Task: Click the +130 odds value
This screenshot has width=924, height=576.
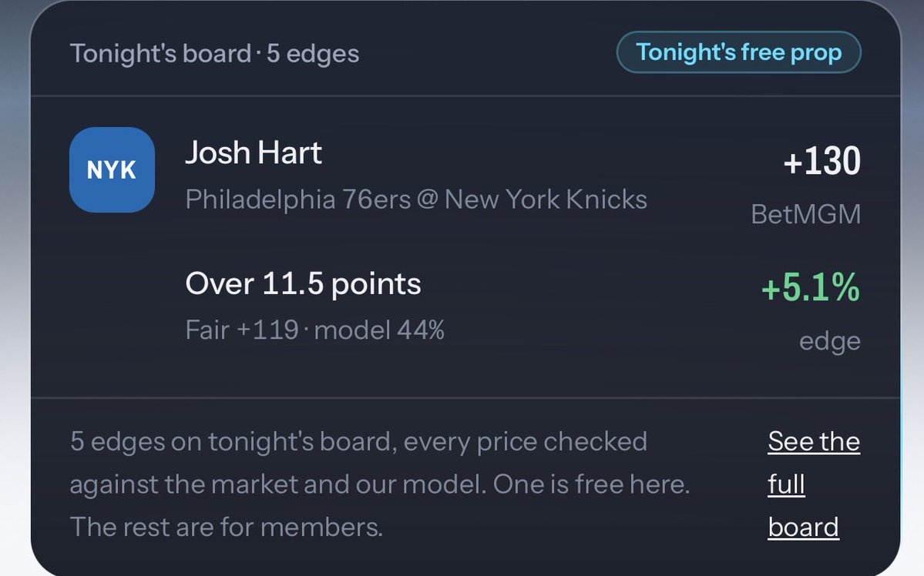Action: pyautogui.click(x=822, y=161)
